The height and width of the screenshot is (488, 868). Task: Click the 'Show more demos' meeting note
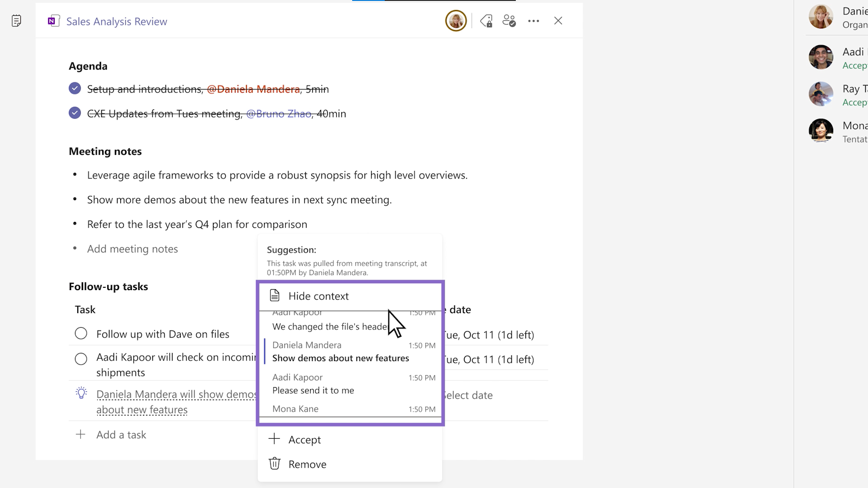239,200
